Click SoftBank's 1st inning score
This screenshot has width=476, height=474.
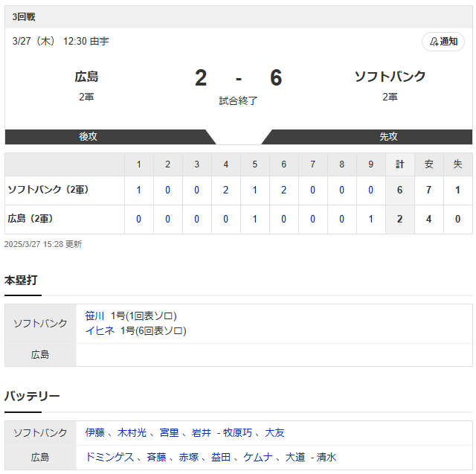[139, 190]
